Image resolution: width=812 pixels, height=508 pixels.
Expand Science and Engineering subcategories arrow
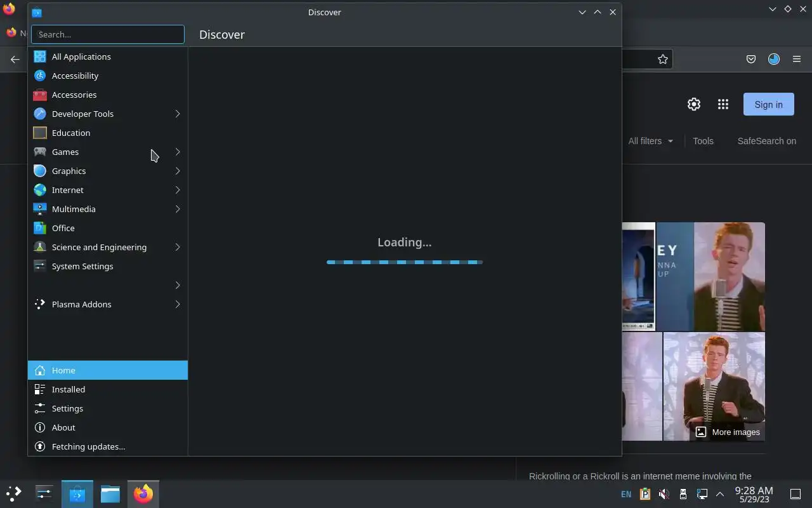click(178, 247)
